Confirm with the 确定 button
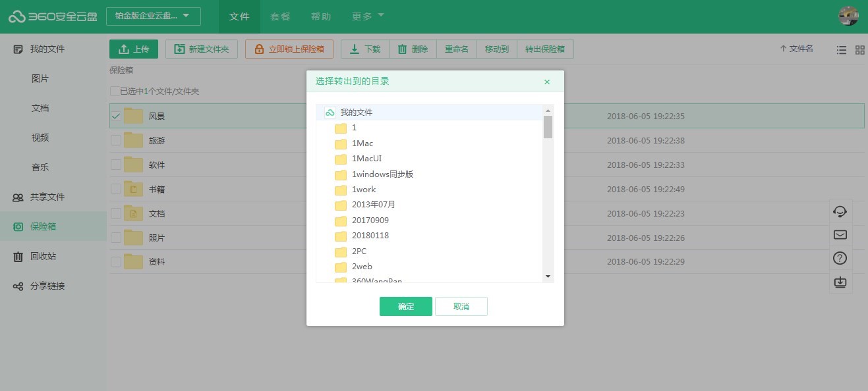Viewport: 868px width, 391px height. tap(405, 307)
